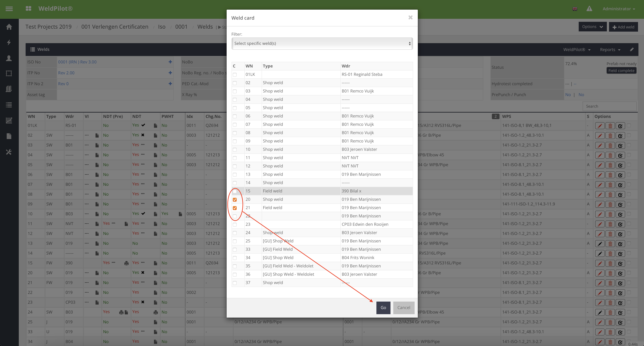Click the trash delete icon for weld 03

click(610, 145)
